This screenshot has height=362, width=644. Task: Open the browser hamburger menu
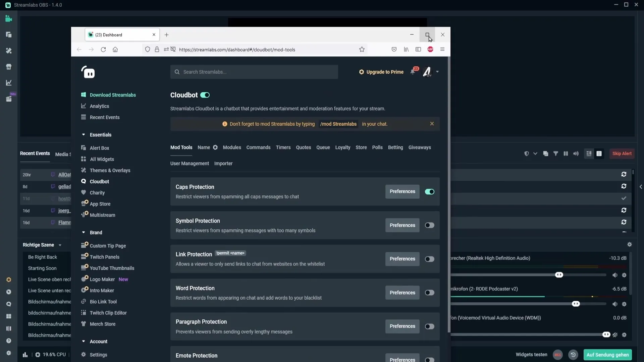point(442,50)
